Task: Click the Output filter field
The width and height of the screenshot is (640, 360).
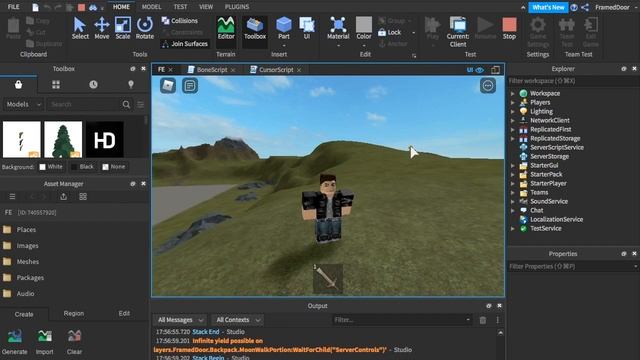Action: click(402, 320)
